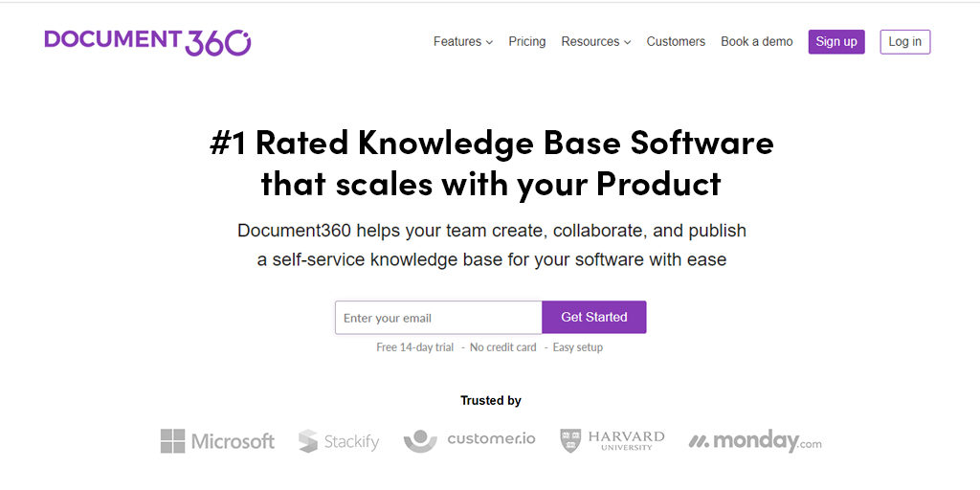
Task: Click the Harvard University logo
Action: (x=612, y=440)
